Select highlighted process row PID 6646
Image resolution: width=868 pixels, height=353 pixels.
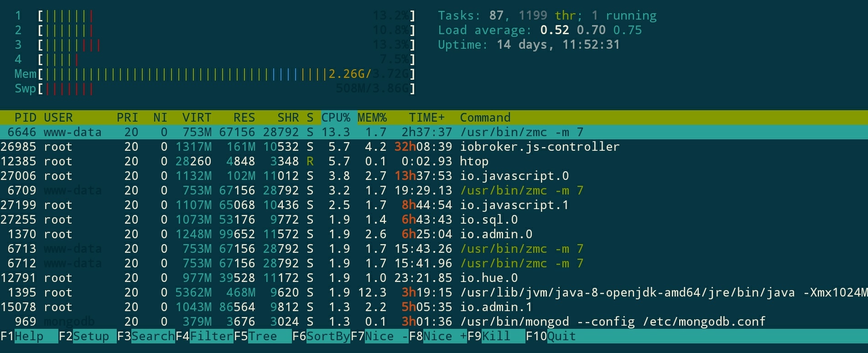pyautogui.click(x=434, y=132)
